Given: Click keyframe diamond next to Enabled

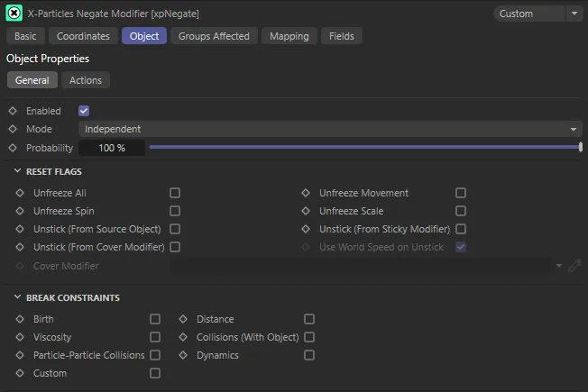Looking at the screenshot, I should click(13, 111).
